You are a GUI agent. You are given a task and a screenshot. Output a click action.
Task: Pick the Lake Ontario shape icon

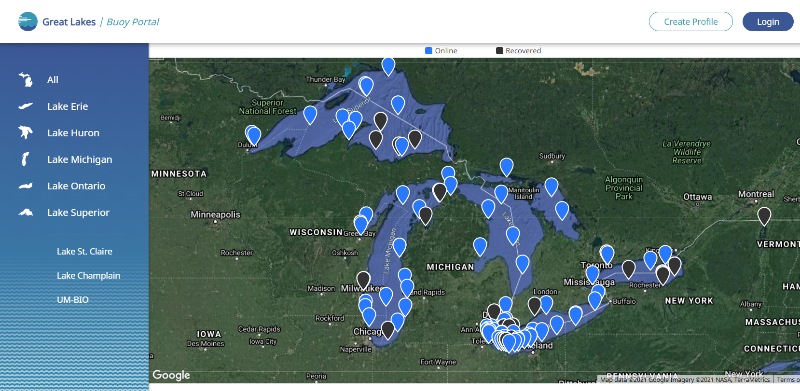(x=26, y=186)
